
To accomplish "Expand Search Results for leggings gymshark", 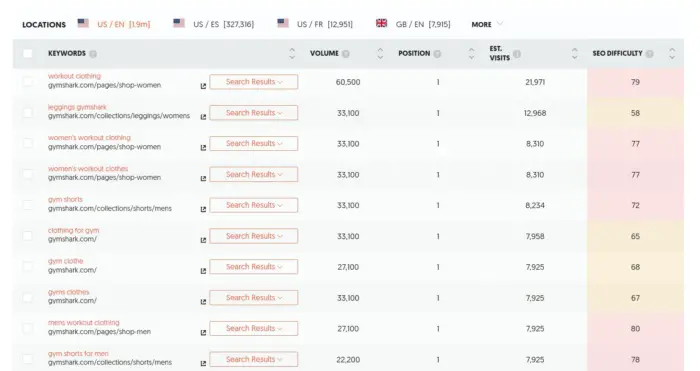I will click(x=254, y=113).
